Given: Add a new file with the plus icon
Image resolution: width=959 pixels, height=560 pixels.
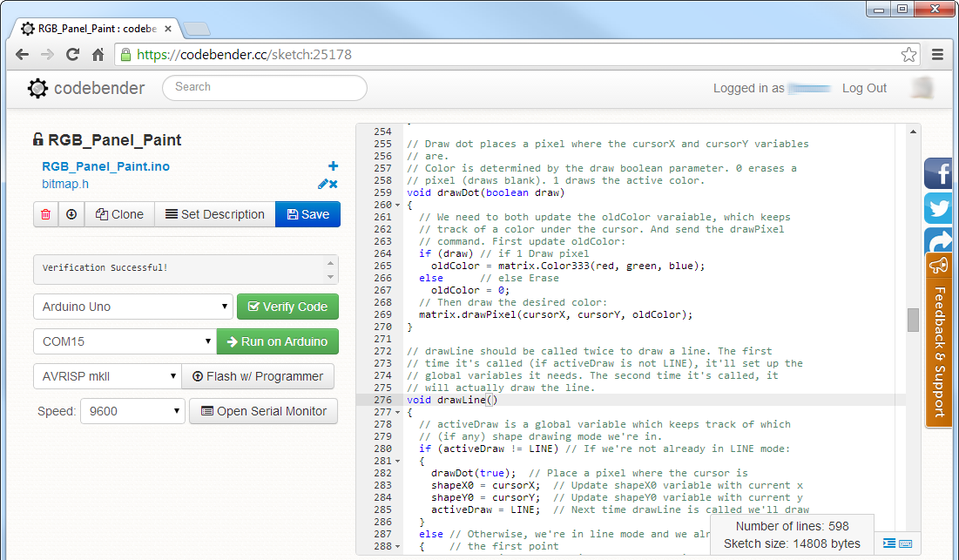Looking at the screenshot, I should [x=333, y=165].
